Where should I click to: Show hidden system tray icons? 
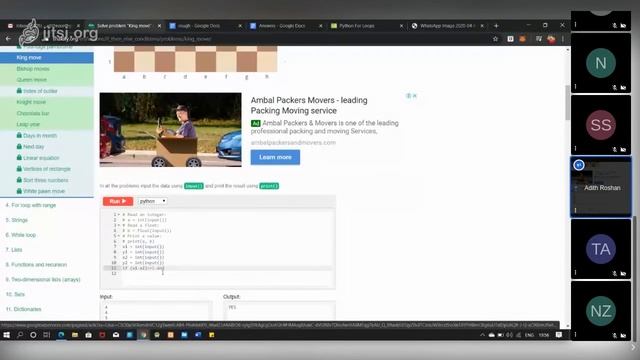482,335
